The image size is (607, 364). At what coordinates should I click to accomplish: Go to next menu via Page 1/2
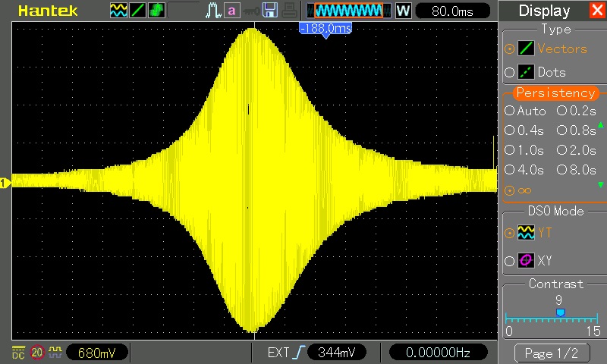(x=552, y=353)
